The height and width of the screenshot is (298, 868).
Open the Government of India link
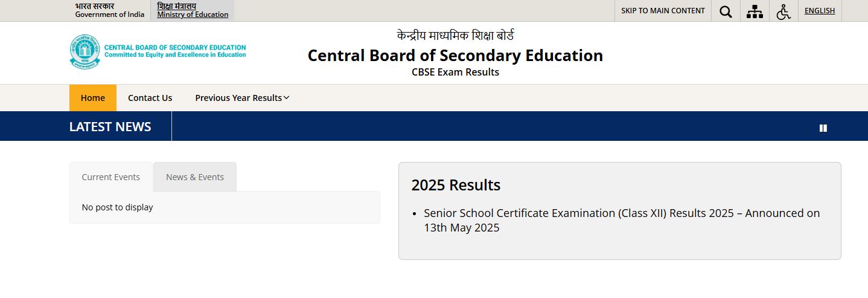click(110, 11)
